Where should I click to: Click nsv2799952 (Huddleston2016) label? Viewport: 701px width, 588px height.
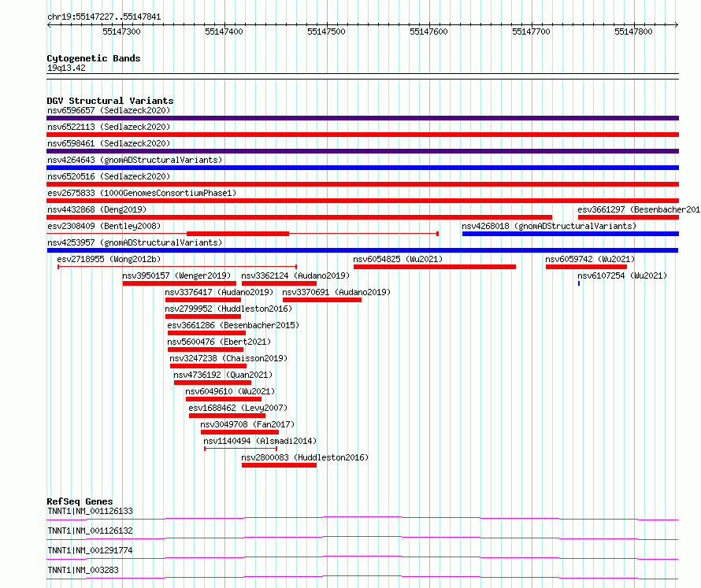[x=228, y=309]
